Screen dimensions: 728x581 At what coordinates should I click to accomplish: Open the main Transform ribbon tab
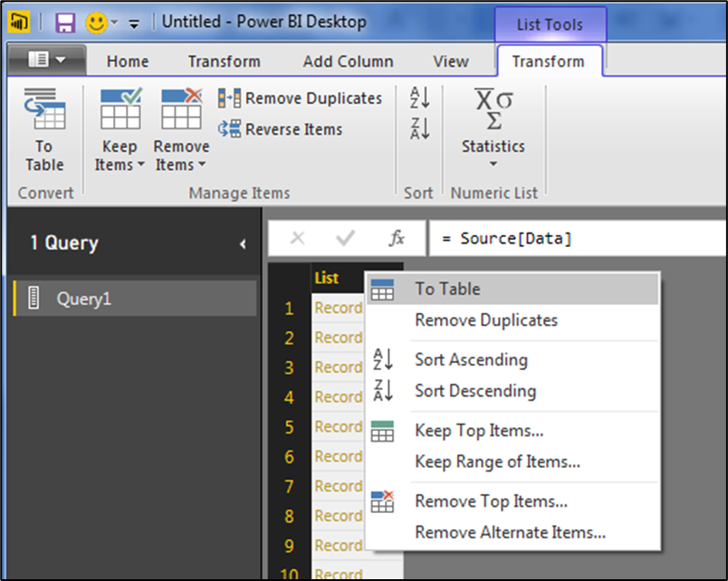point(224,62)
